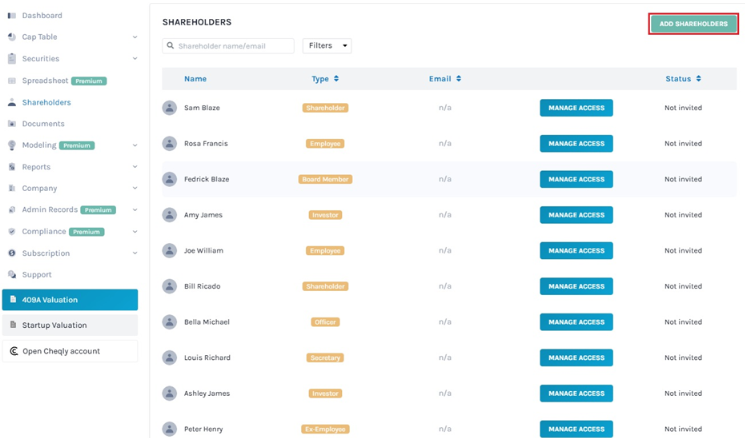
Task: Focus the Shareholder name/email search field
Action: coord(228,46)
